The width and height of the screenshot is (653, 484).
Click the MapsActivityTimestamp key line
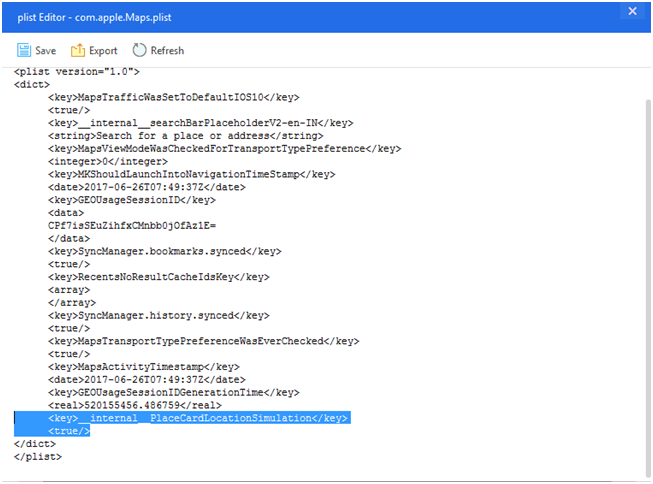[x=144, y=367]
